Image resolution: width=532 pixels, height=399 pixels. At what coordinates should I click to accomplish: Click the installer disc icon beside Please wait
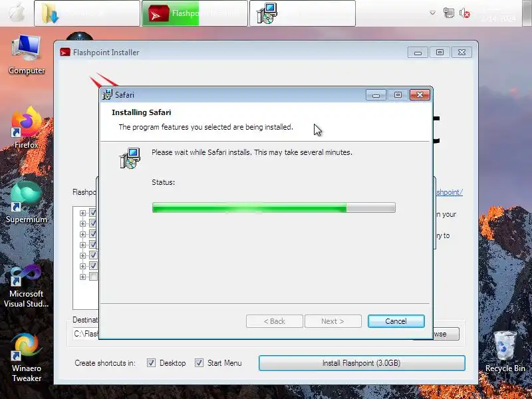click(130, 158)
